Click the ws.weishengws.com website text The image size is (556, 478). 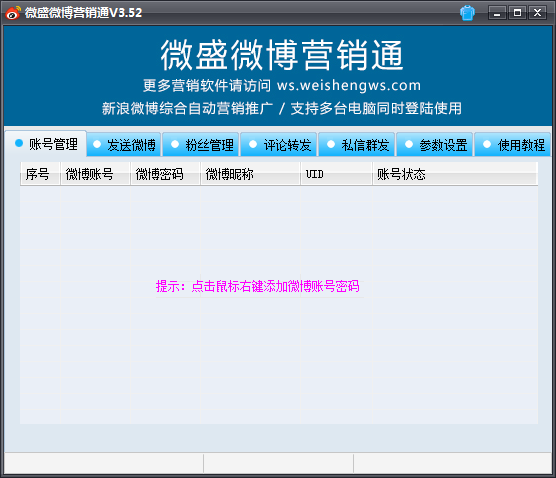(x=349, y=85)
